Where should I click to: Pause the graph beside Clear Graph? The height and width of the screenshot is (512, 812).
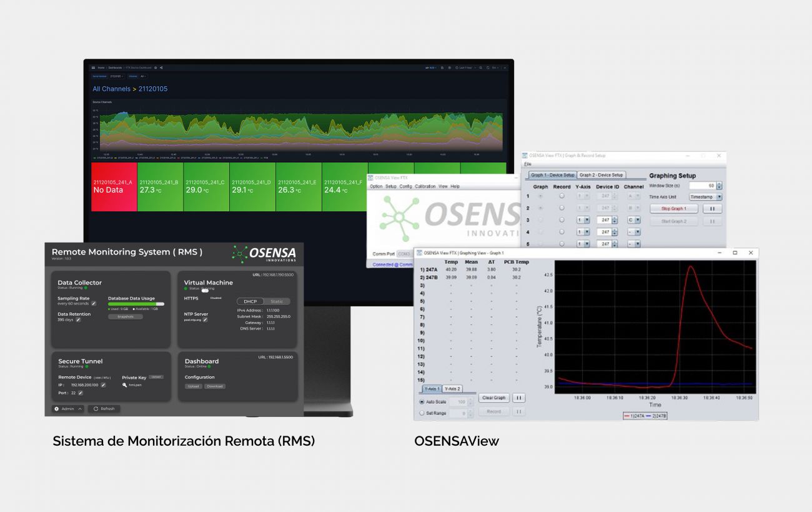pos(518,398)
